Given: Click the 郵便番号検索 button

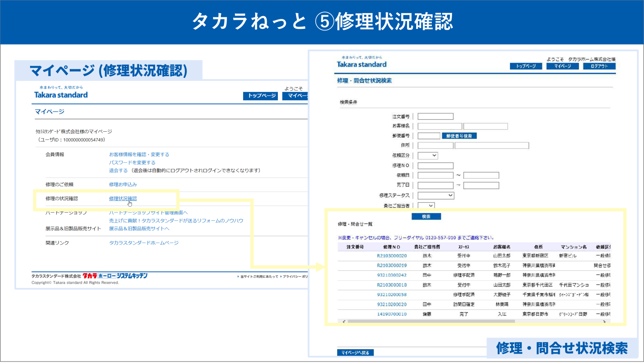Looking at the screenshot, I should coord(459,136).
